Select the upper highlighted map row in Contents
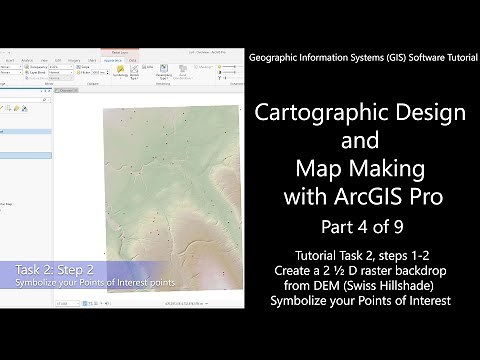 tap(26, 132)
